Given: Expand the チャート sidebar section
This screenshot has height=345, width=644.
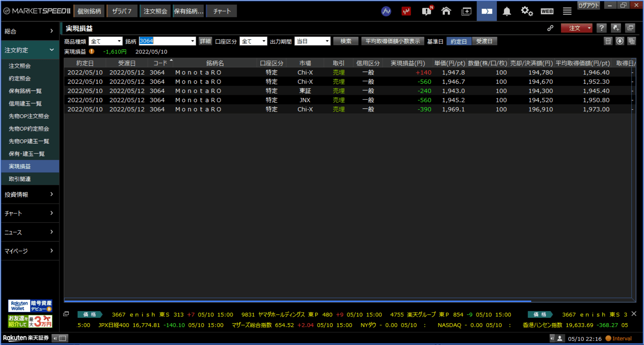Looking at the screenshot, I should click(30, 213).
